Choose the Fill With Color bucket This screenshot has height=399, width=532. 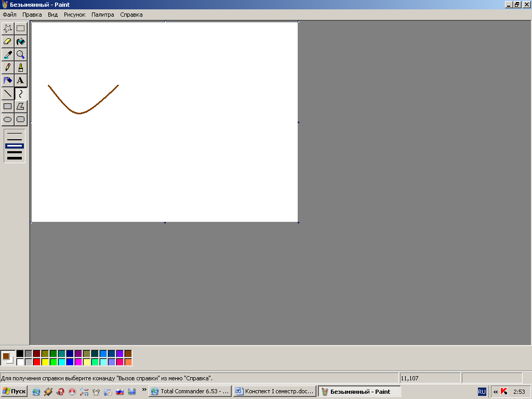tap(21, 42)
